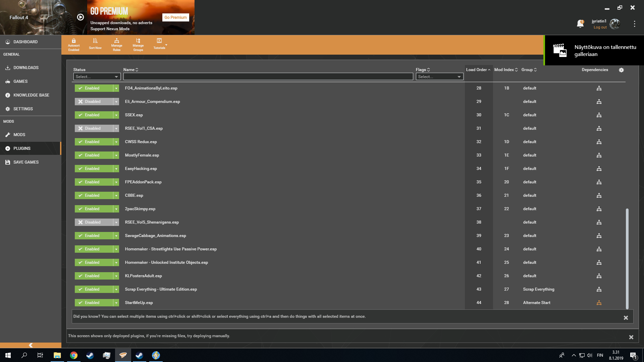Open the Windows Start menu
The image size is (644, 362).
click(x=8, y=355)
